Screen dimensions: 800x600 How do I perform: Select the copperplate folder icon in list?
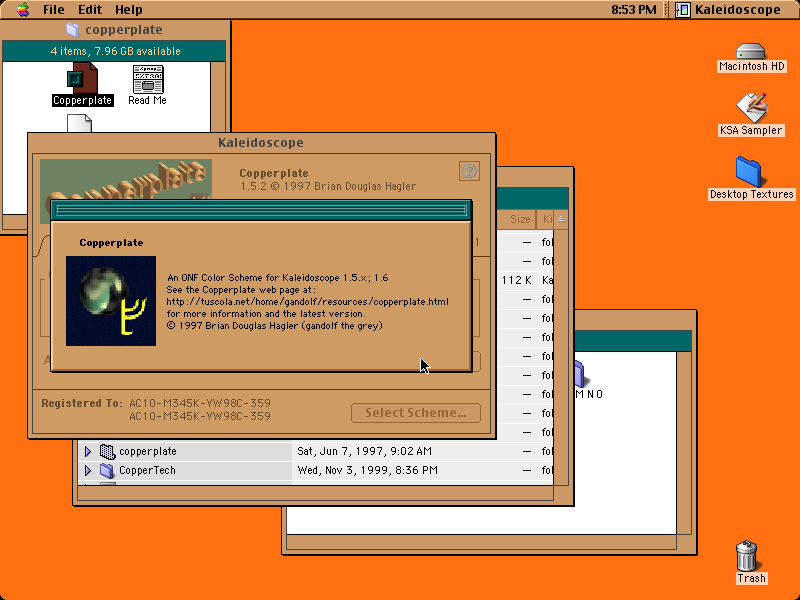(107, 452)
